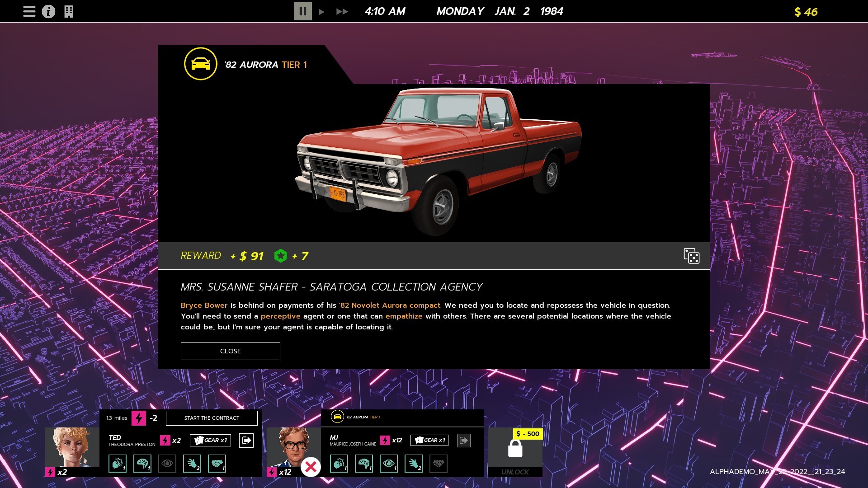Pause the game time
The height and width of the screenshot is (488, 868).
(302, 11)
